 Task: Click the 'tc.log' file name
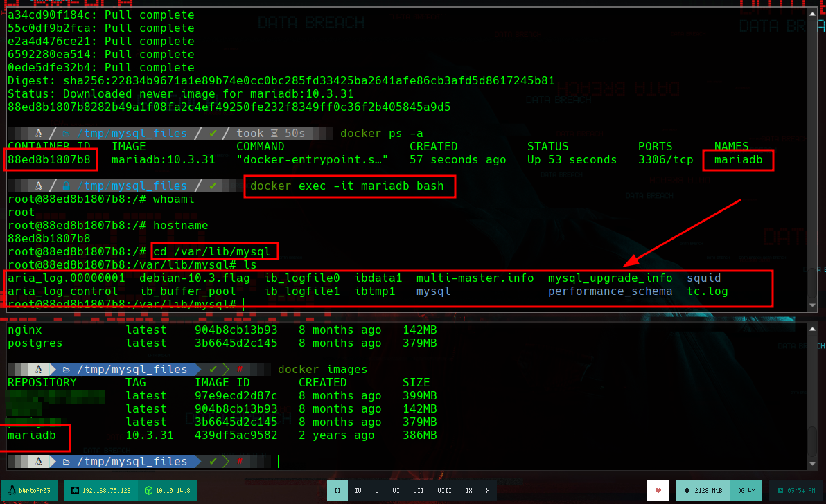(708, 291)
